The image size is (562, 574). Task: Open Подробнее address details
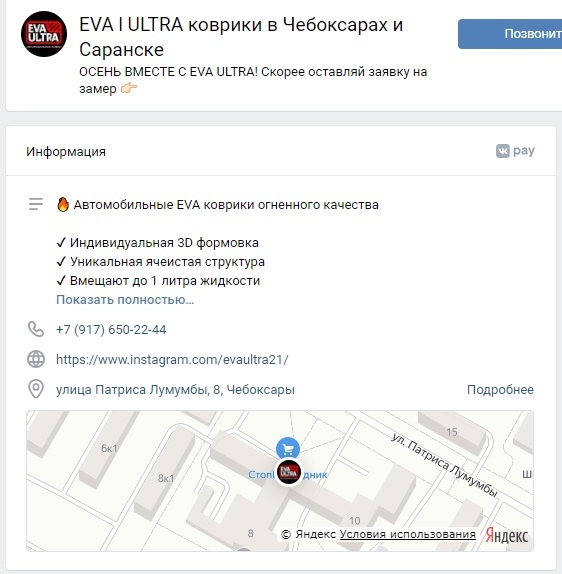(x=500, y=390)
